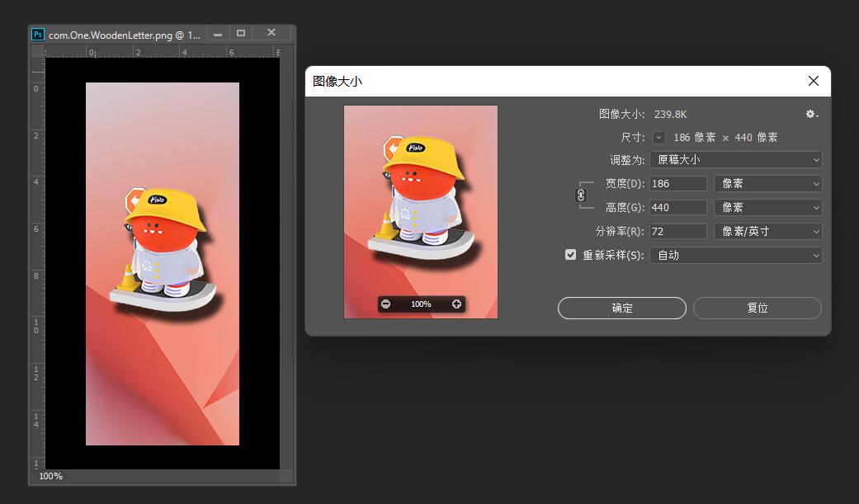Zoom in the preview using the plus icon
859x504 pixels.
tap(456, 304)
